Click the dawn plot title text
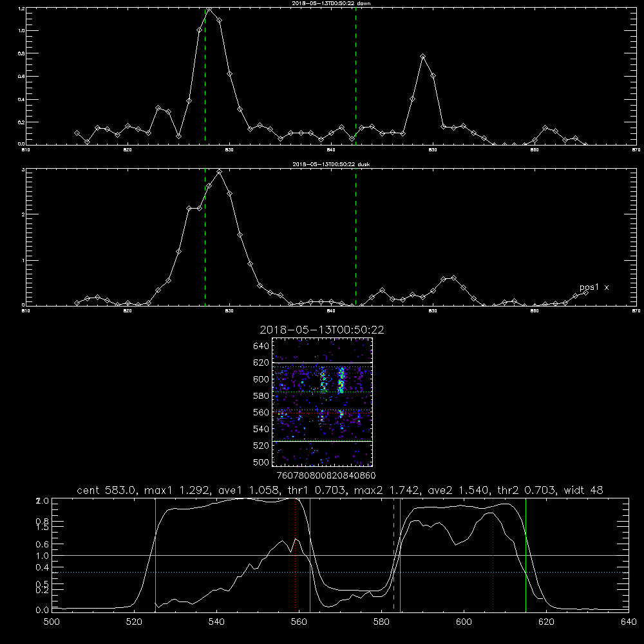 331,3
